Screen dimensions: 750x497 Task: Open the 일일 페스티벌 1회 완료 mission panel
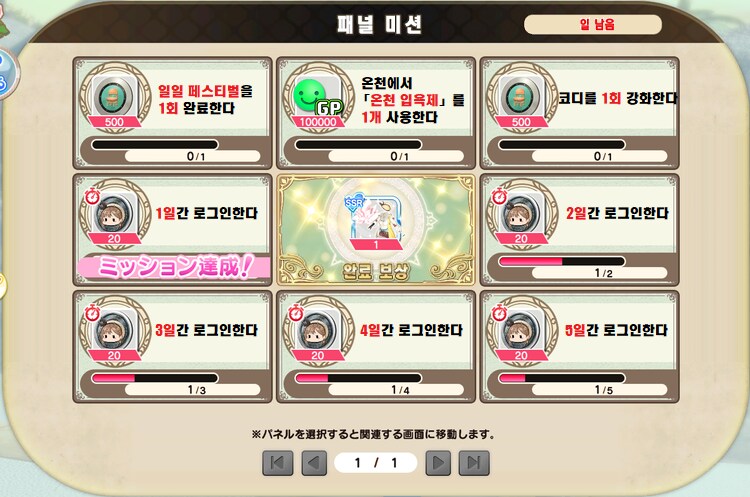click(x=172, y=113)
